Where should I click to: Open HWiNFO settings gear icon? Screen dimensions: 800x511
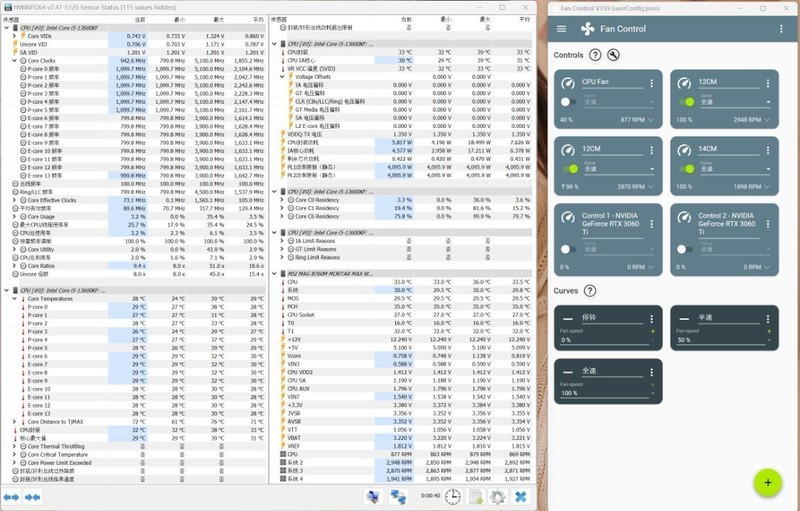point(497,497)
